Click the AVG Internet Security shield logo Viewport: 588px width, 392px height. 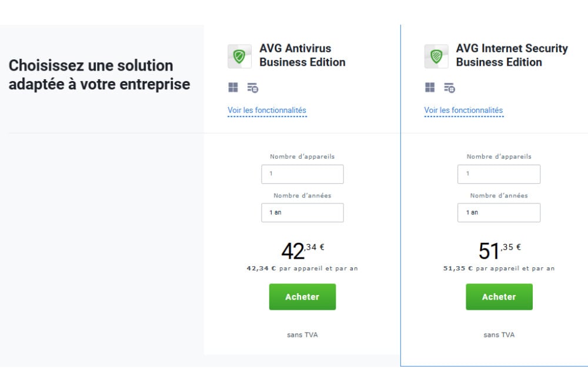coord(436,56)
